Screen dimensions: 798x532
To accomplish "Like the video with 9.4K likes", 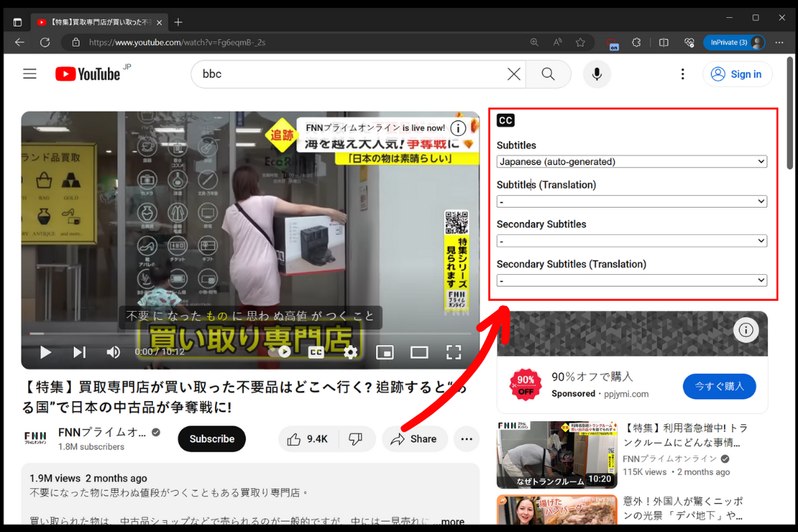I will pyautogui.click(x=308, y=439).
